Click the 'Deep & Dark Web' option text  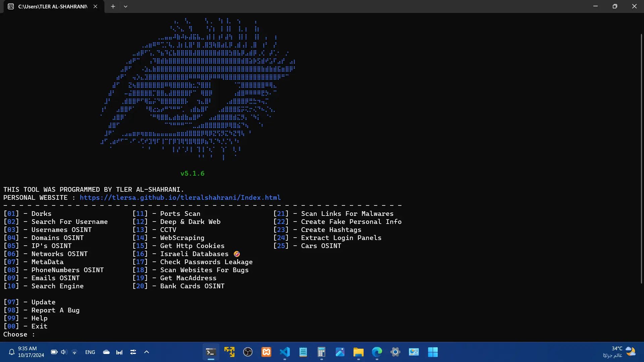coord(190,222)
